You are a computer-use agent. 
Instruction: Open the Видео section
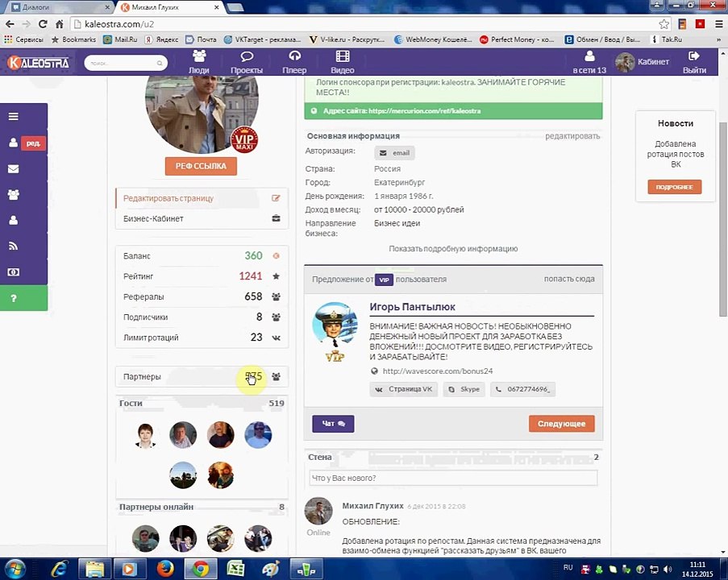point(343,62)
